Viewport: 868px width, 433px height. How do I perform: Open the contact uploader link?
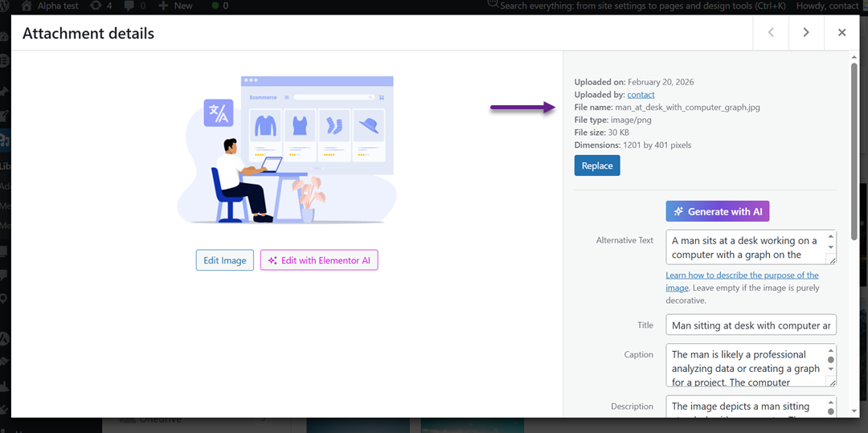(x=641, y=95)
